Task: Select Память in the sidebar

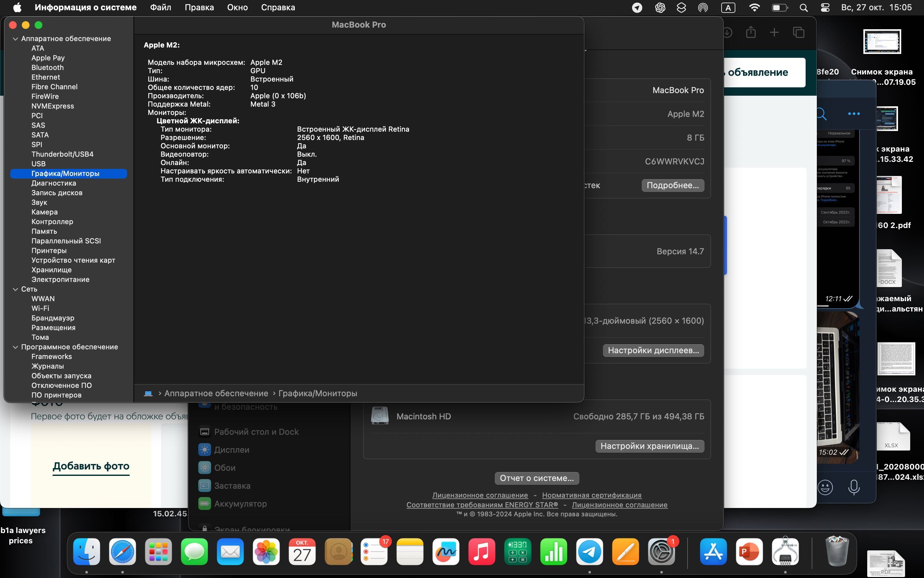Action: 44,231
